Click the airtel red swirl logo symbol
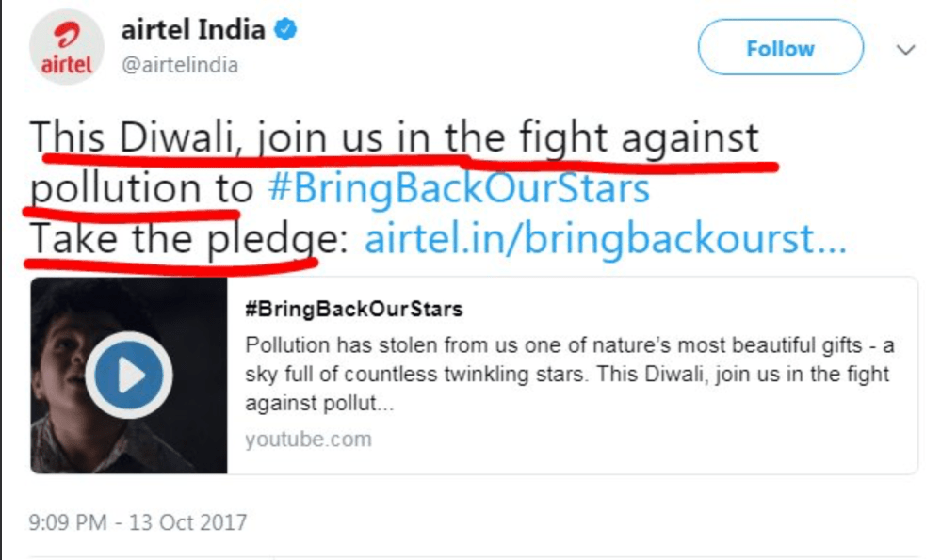This screenshot has width=941, height=560. [x=66, y=35]
